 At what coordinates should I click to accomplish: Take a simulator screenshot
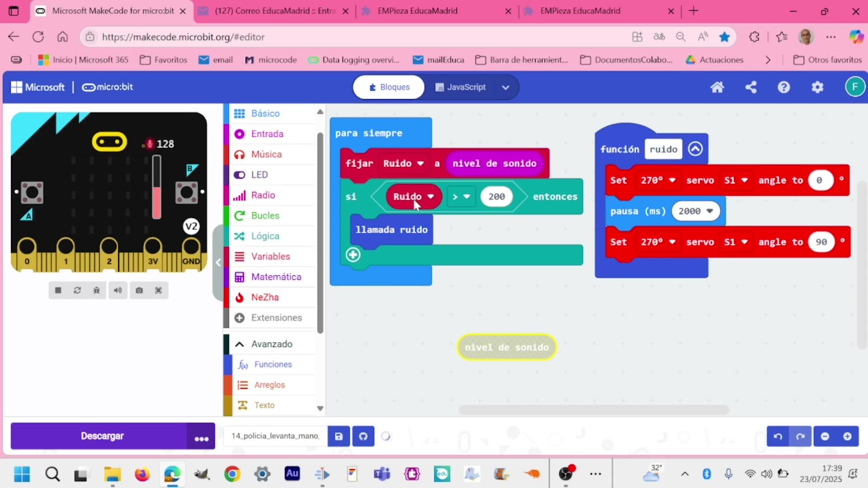(139, 291)
